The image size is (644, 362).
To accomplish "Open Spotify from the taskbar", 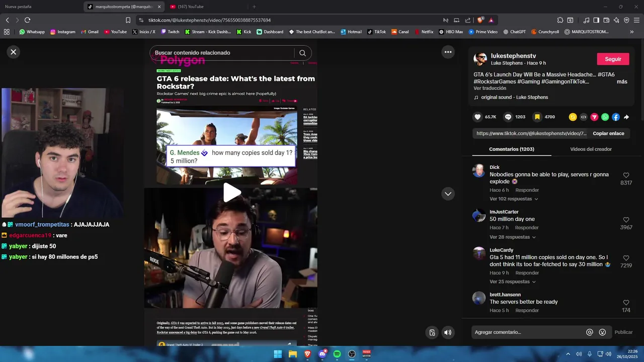I will coord(337,354).
